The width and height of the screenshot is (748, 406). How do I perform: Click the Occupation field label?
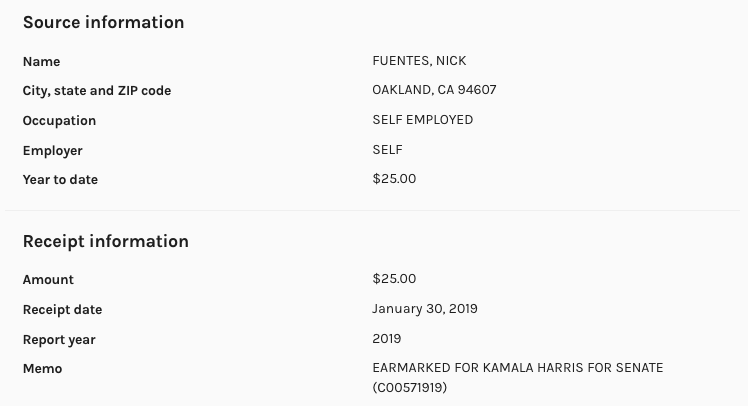pos(59,121)
